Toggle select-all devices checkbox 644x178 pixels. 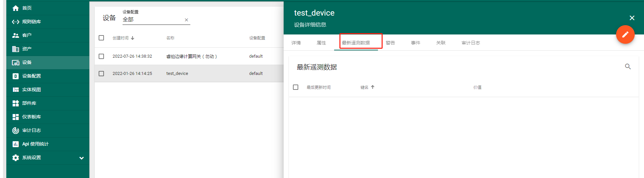(x=101, y=38)
